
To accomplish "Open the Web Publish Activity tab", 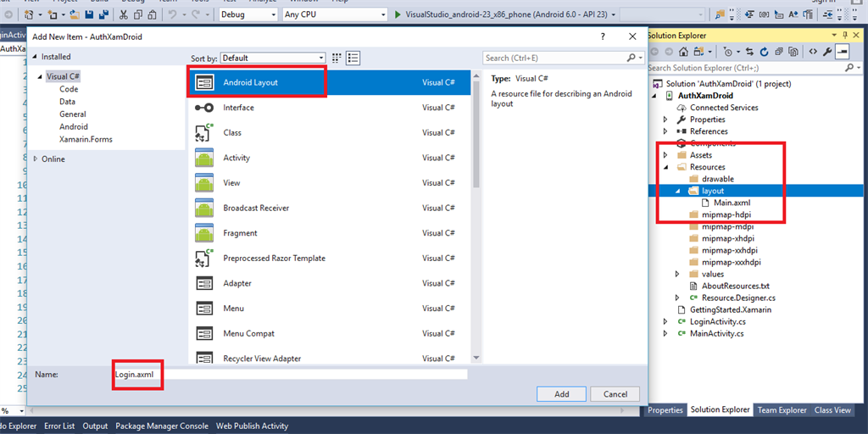I will point(252,426).
